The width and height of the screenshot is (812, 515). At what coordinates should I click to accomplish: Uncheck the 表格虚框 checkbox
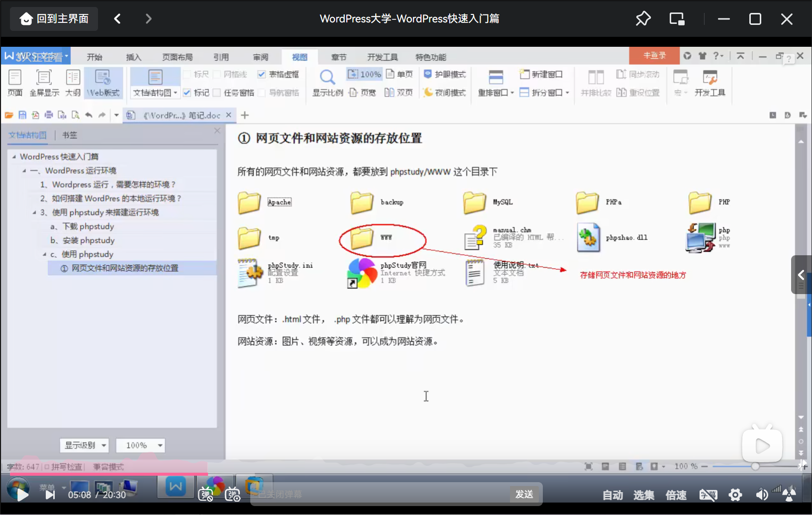pos(262,75)
